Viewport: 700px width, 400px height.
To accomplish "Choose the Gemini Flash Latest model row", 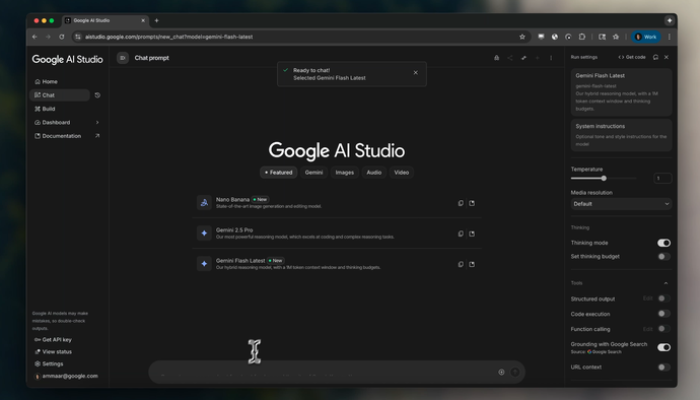I will [x=337, y=264].
